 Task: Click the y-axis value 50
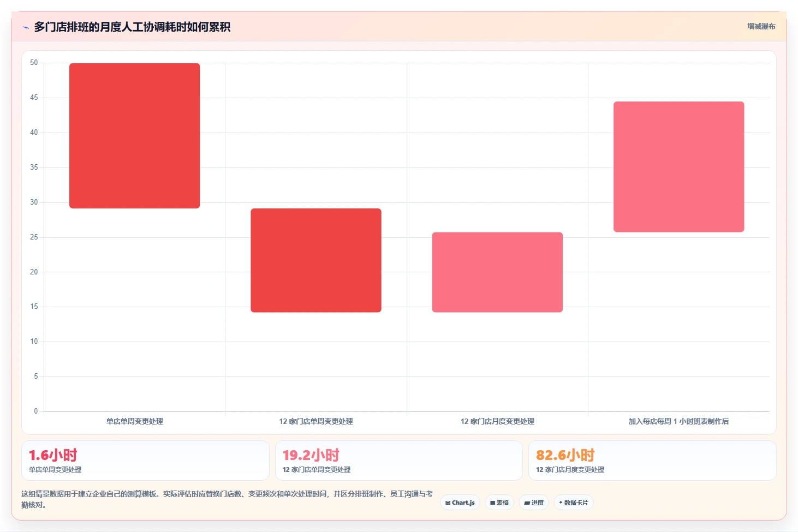point(34,63)
